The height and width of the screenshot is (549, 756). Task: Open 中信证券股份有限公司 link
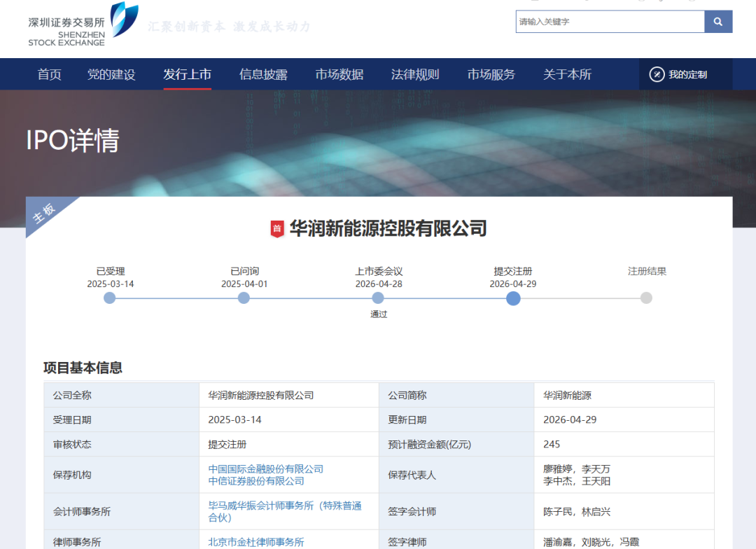click(256, 481)
